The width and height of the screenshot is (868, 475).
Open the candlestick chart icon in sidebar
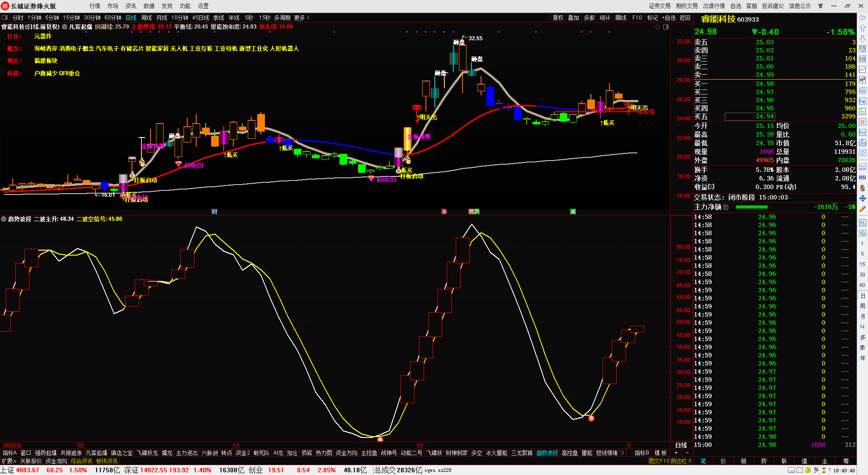tap(863, 80)
